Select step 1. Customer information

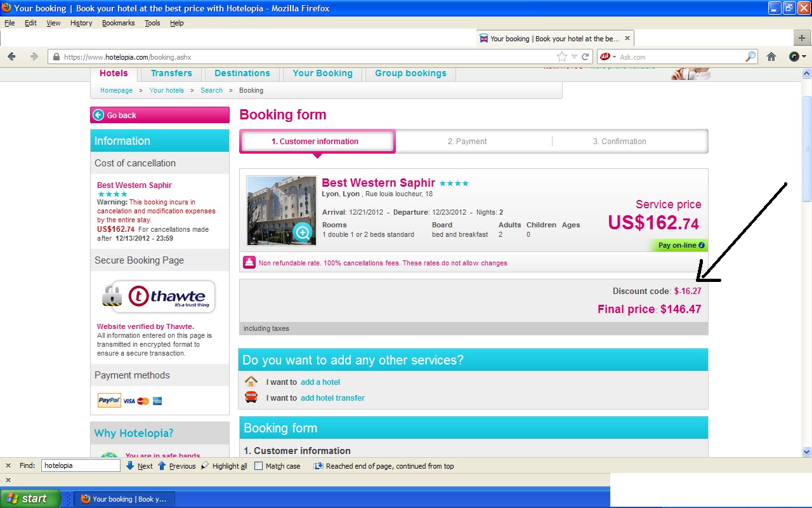point(317,142)
